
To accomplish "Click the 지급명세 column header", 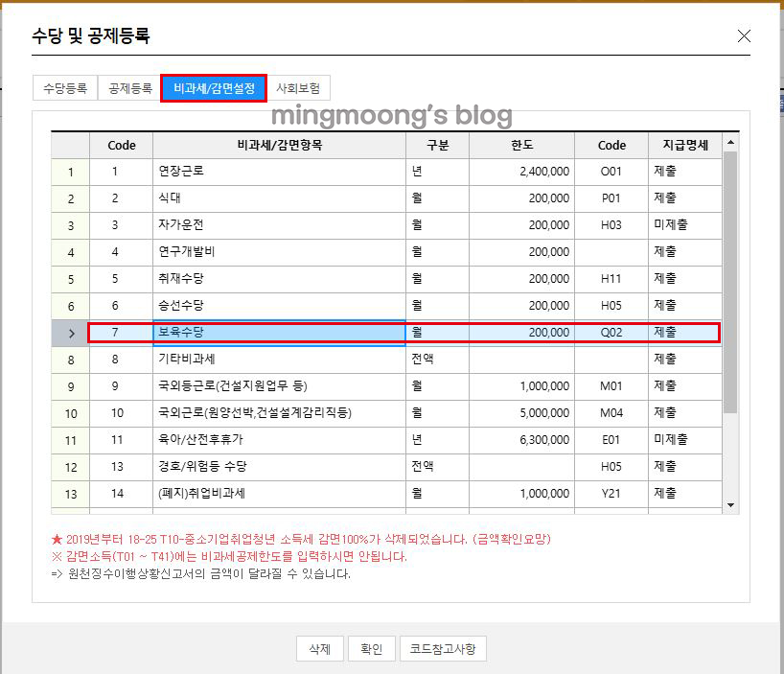I will (685, 145).
